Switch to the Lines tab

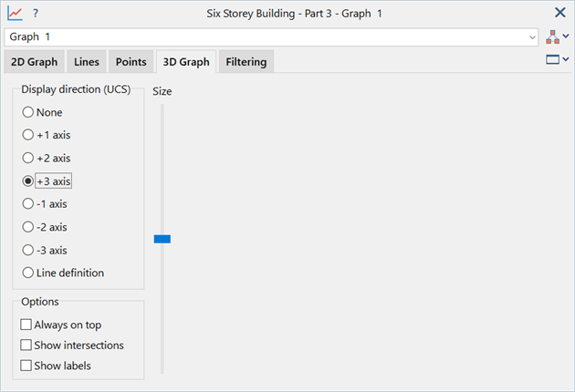click(87, 62)
